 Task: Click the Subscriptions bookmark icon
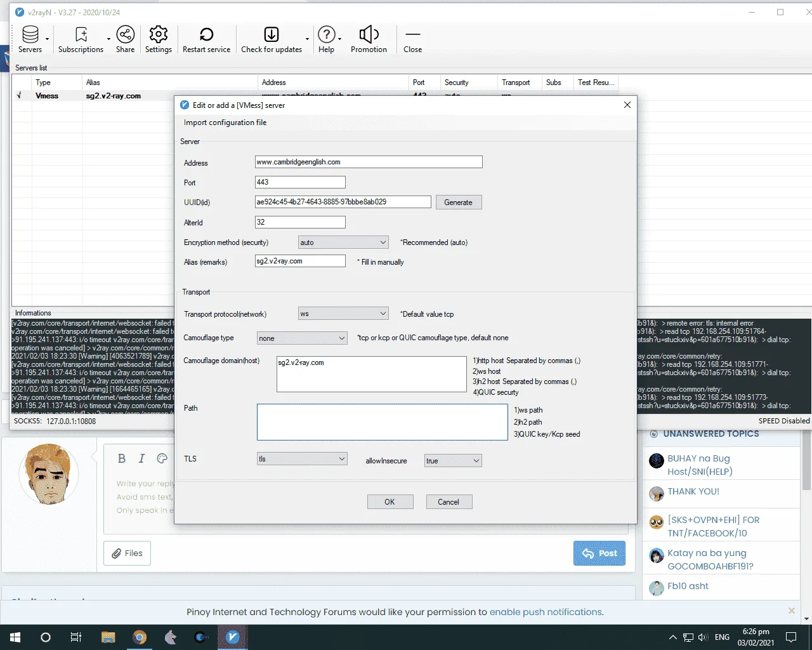[x=81, y=34]
